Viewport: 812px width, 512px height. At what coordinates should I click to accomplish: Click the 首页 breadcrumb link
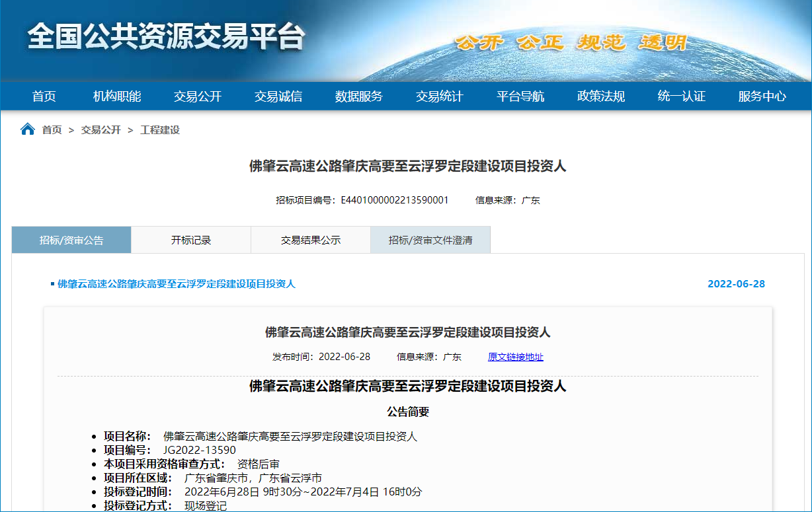pyautogui.click(x=52, y=130)
